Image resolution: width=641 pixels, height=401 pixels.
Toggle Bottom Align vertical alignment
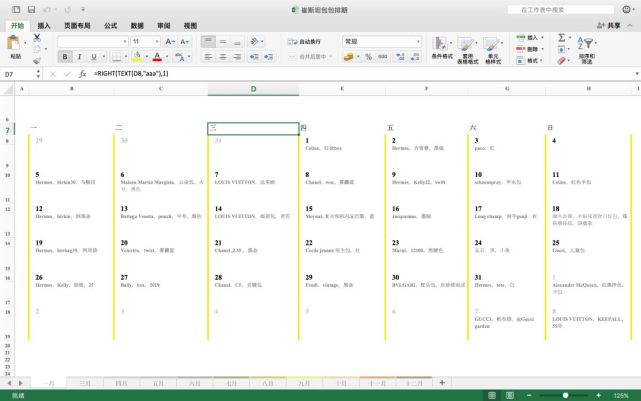point(237,41)
